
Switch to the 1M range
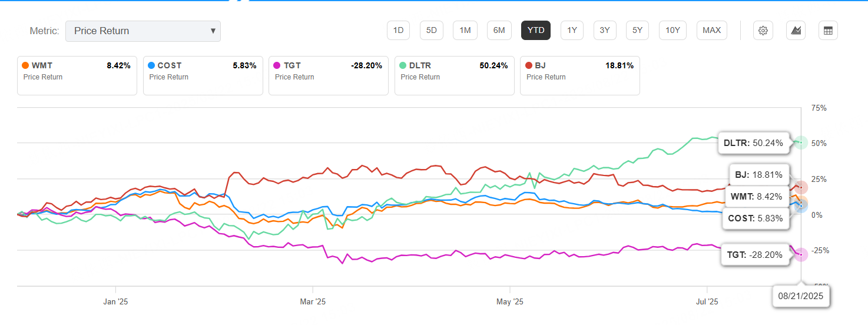(465, 31)
